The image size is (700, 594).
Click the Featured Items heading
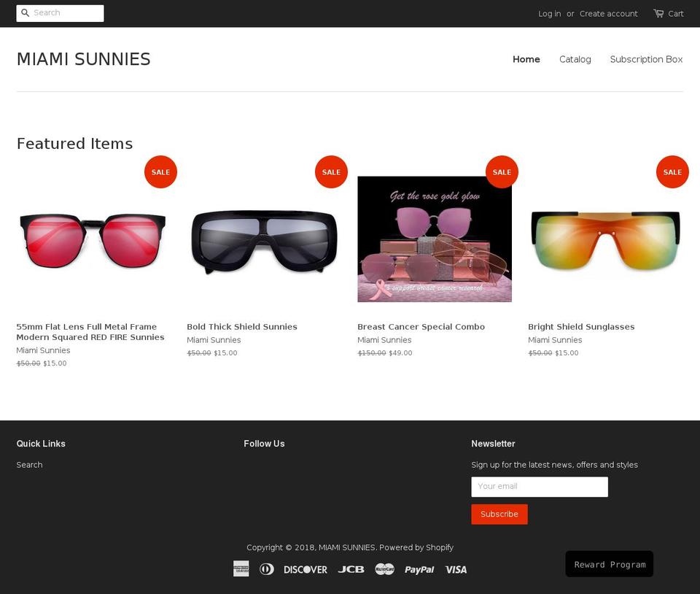(74, 144)
